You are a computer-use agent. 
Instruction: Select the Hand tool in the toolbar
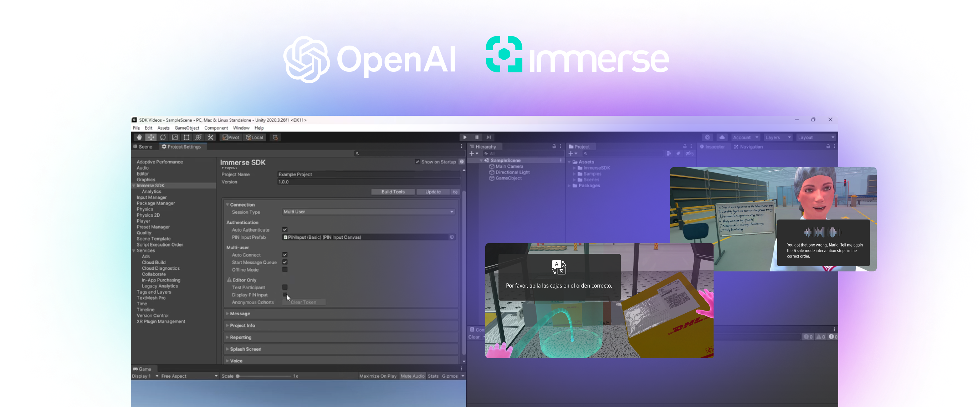(139, 137)
